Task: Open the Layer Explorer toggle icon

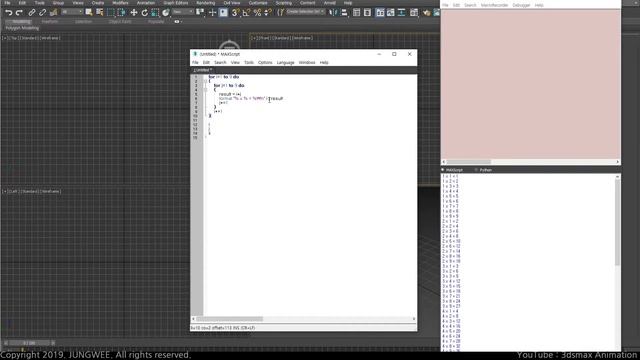Action: click(367, 13)
